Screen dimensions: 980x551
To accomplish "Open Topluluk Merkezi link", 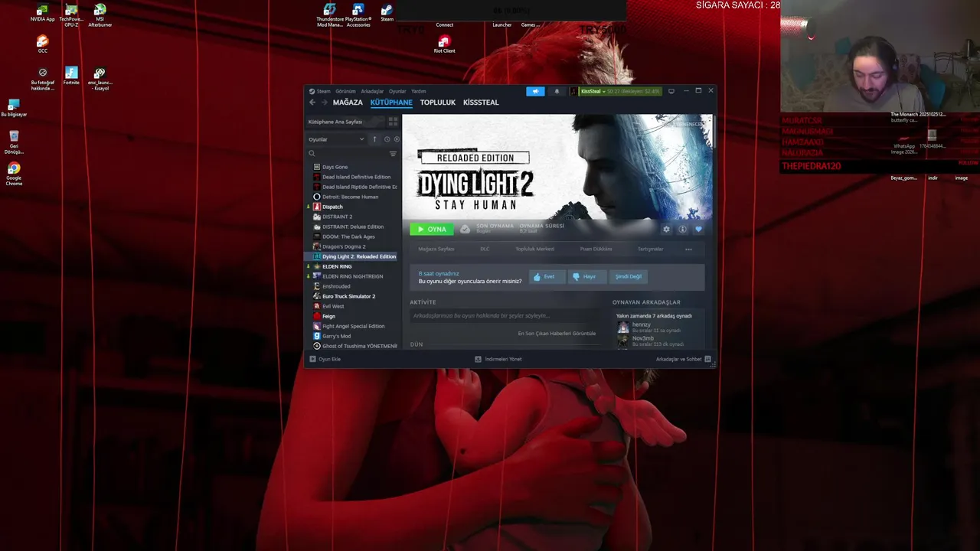I will 534,249.
